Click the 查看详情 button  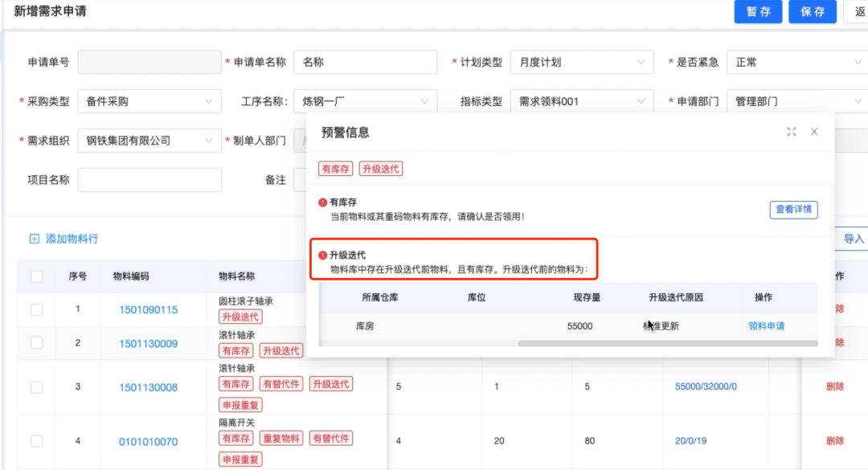coord(793,210)
